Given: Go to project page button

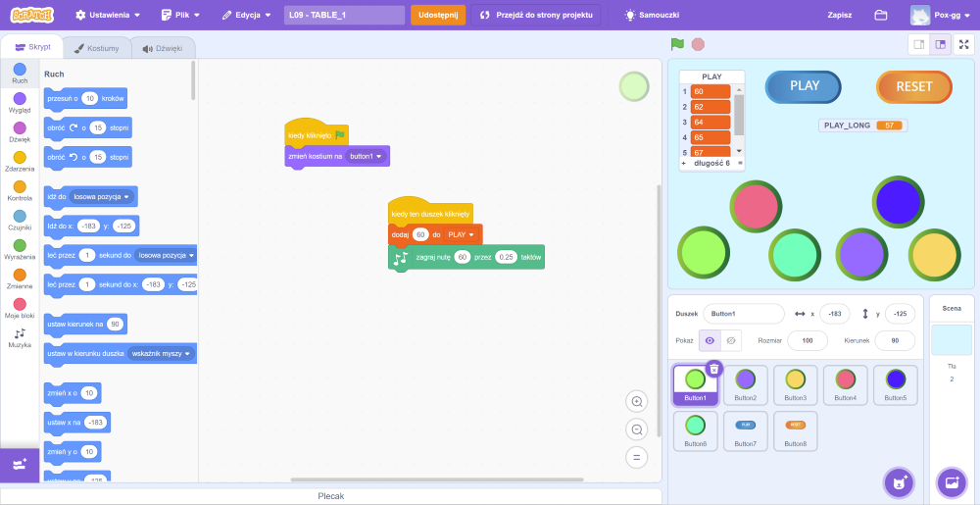Looking at the screenshot, I should (536, 15).
